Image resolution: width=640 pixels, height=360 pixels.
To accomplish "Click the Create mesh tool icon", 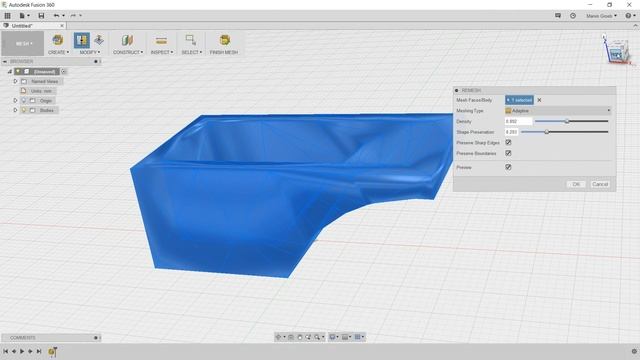I will coord(58,40).
